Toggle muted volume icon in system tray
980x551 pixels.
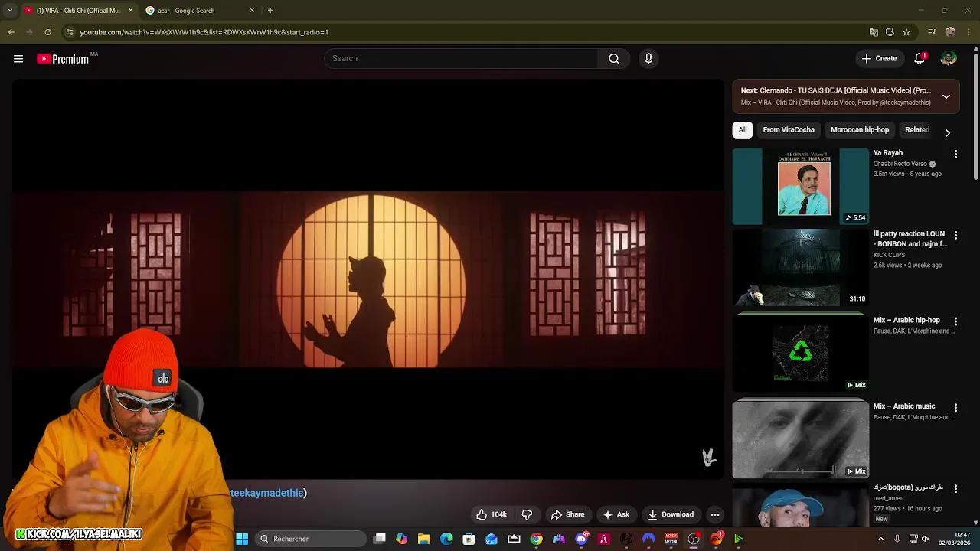point(926,539)
